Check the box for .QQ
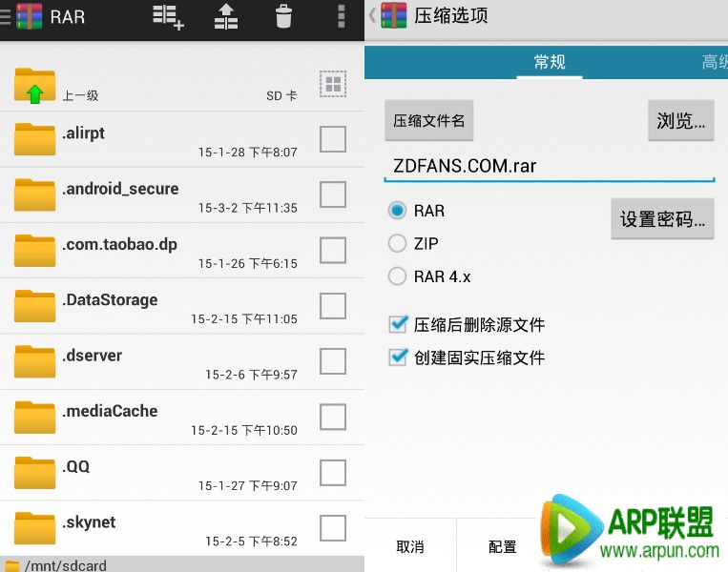 coord(333,472)
